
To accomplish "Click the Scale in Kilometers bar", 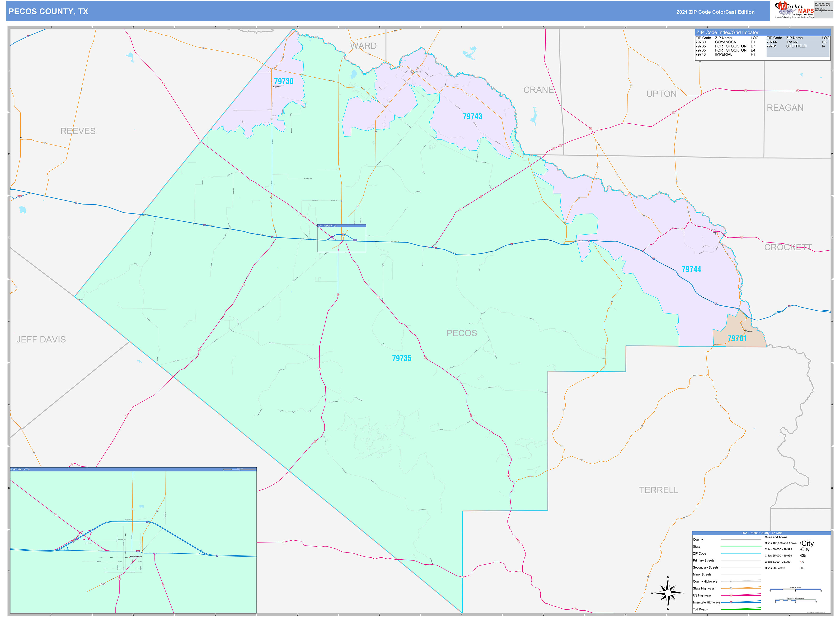I will point(796,600).
